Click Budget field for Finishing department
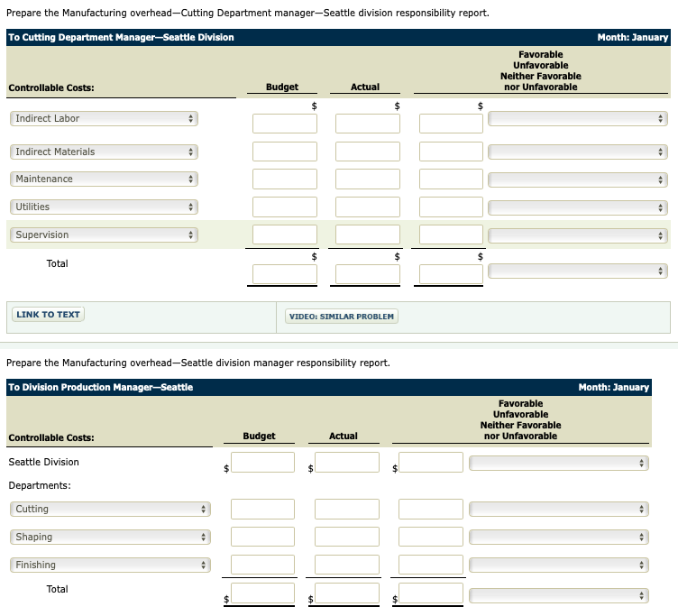Image resolution: width=678 pixels, height=616 pixels. point(263,565)
